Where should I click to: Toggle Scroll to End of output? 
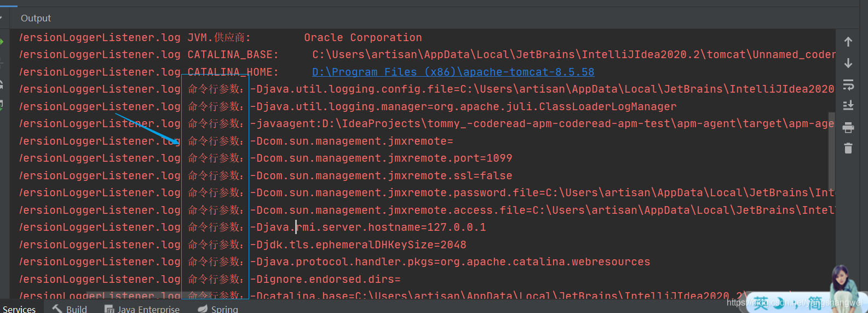coord(848,105)
